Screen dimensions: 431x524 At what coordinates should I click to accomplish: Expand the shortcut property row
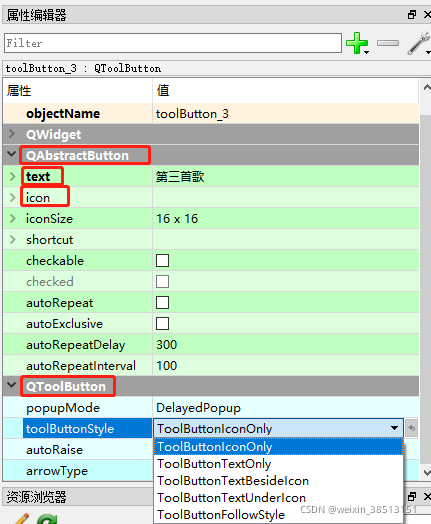point(13,240)
